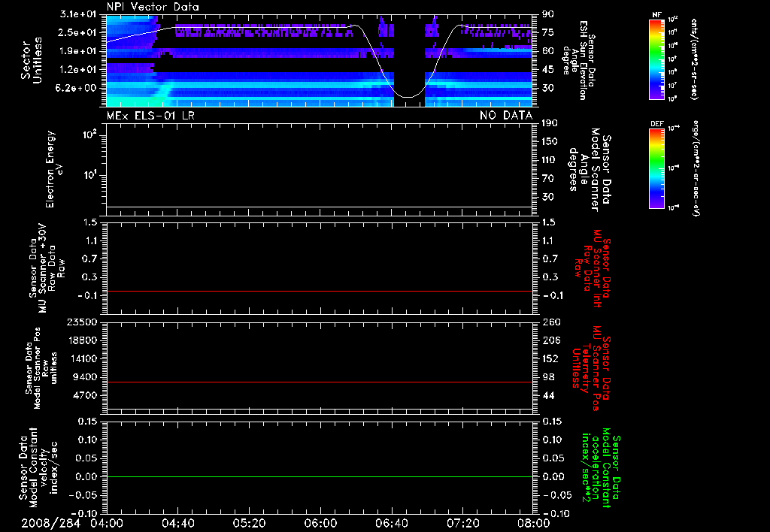Screen dimensions: 770x532
Task: Click the "206" telemetry tick label
Action: click(x=550, y=340)
